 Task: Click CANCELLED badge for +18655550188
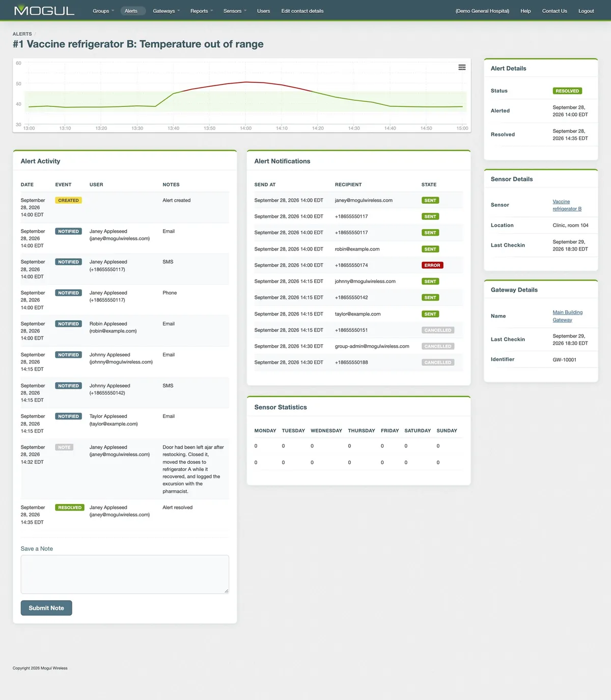point(438,362)
